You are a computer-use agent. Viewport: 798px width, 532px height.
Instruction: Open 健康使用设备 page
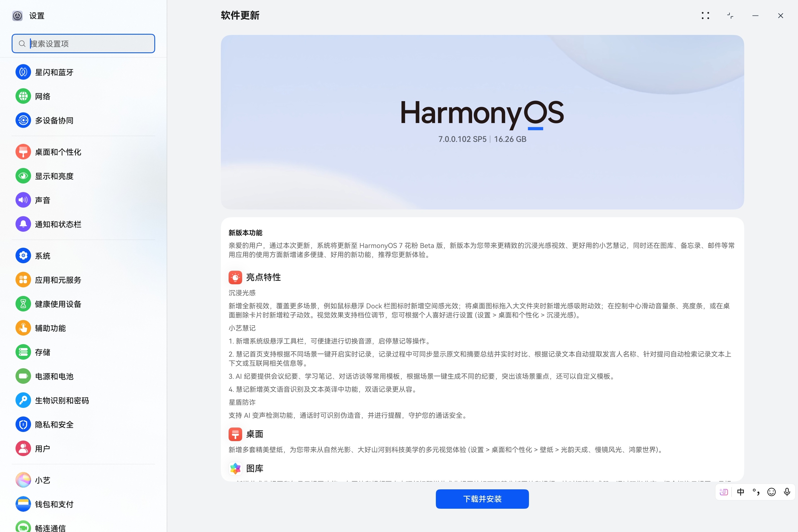(x=83, y=304)
